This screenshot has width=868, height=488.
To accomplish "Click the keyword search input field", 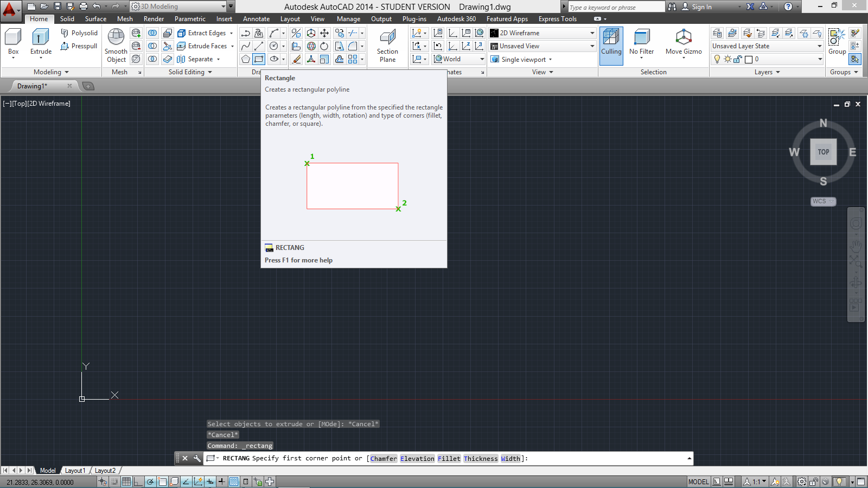I will tap(616, 7).
